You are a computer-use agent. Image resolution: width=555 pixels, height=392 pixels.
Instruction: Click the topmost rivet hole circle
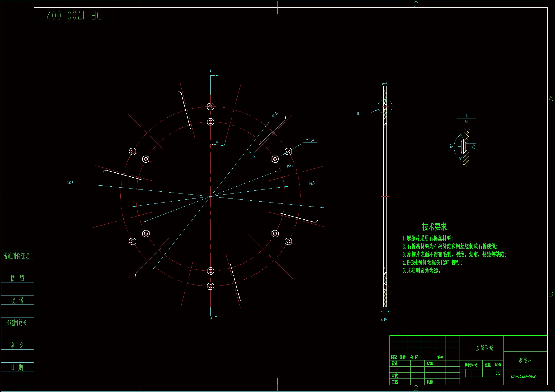[x=210, y=106]
